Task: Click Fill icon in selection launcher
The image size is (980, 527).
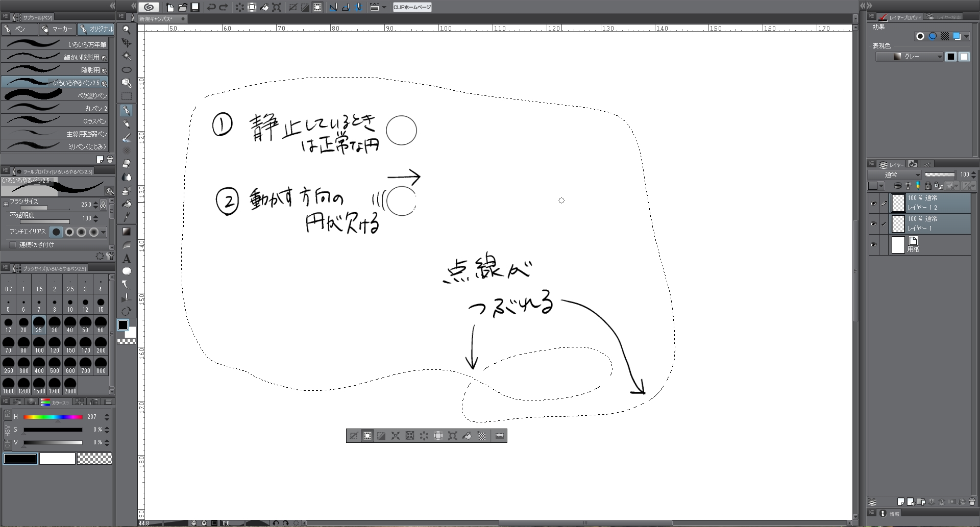Action: (467, 436)
